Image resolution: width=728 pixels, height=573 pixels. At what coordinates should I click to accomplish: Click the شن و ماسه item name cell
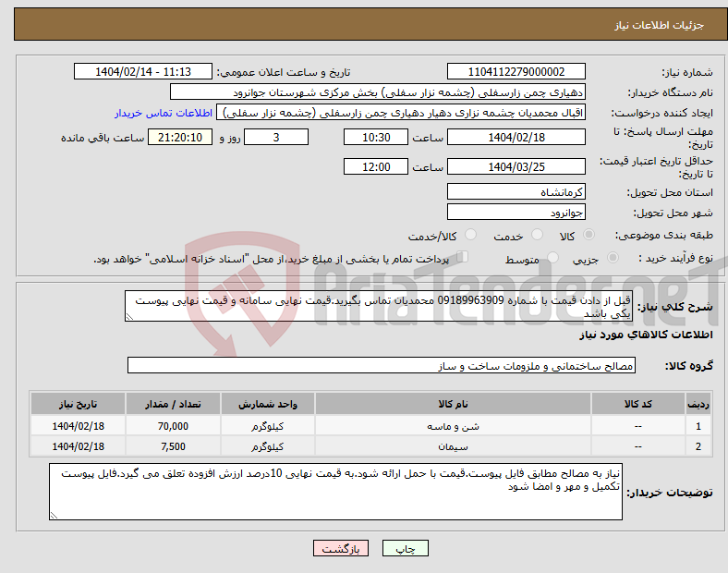(453, 426)
